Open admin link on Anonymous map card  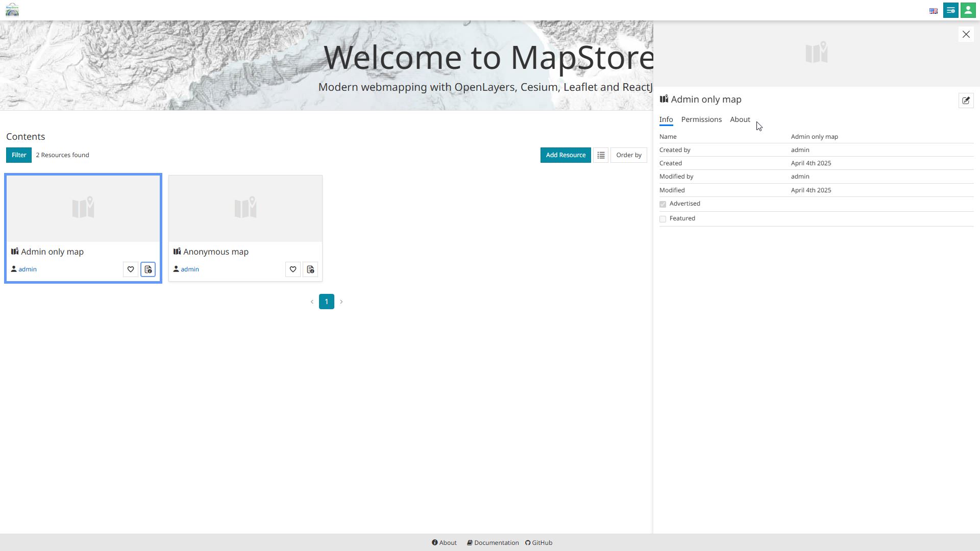[x=190, y=269]
